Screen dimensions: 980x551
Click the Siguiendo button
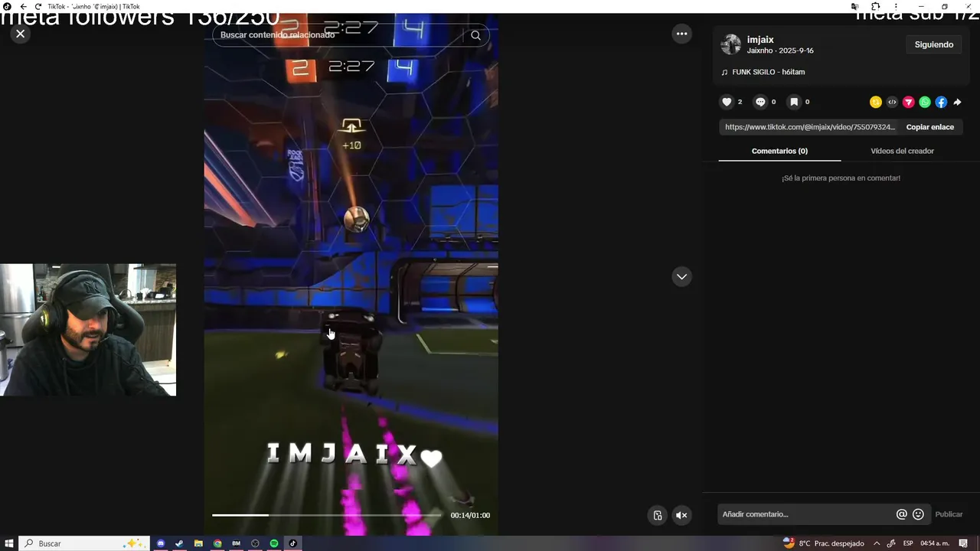point(934,44)
